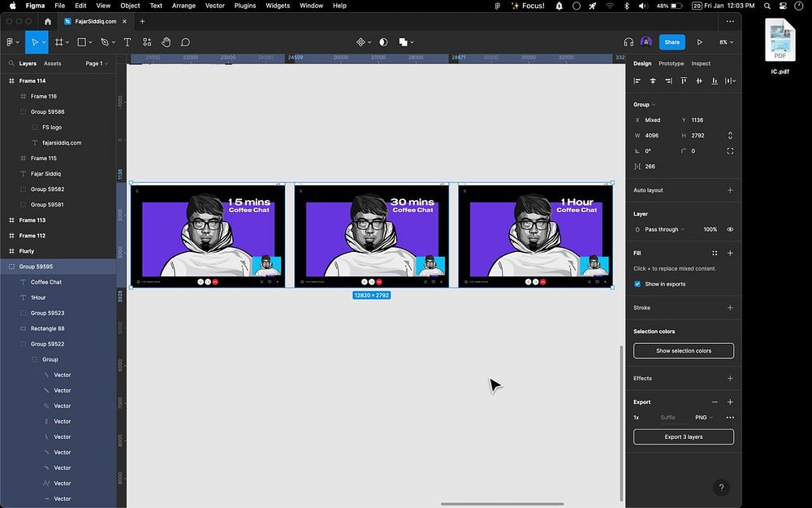Viewport: 812px width, 508px height.
Task: Open Figma main menu icon
Action: (9, 42)
